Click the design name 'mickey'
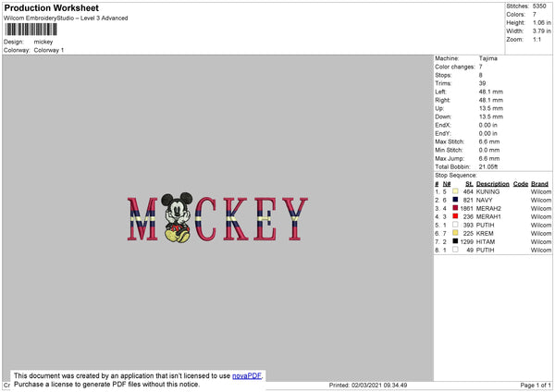 point(43,42)
